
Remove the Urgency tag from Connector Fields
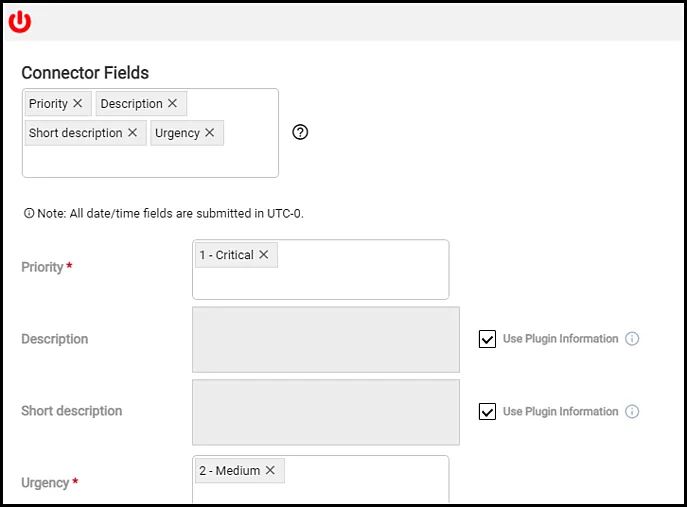210,132
